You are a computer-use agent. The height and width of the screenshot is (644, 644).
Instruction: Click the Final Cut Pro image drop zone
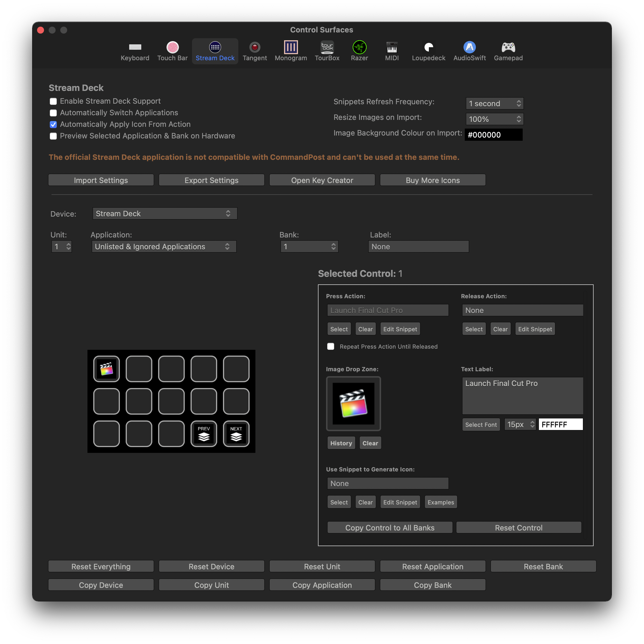tap(353, 403)
